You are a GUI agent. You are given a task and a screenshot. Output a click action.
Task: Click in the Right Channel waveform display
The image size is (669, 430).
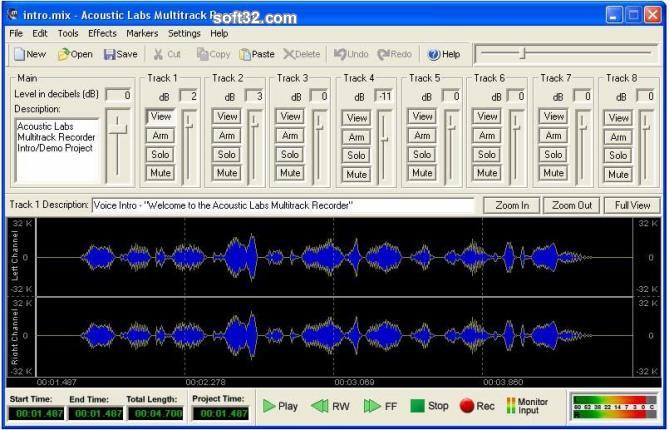coord(335,337)
